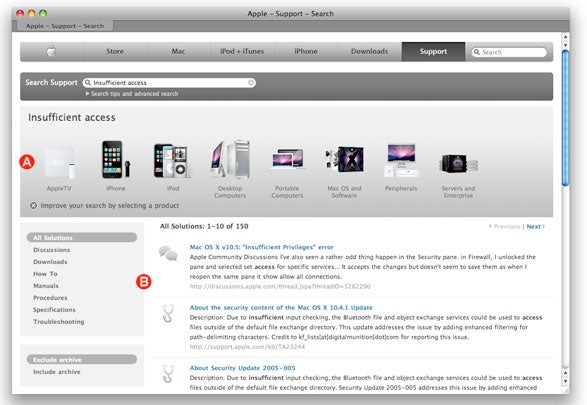This screenshot has width=587, height=405.
Task: Click the Desktop Computers label text
Action: click(x=230, y=192)
